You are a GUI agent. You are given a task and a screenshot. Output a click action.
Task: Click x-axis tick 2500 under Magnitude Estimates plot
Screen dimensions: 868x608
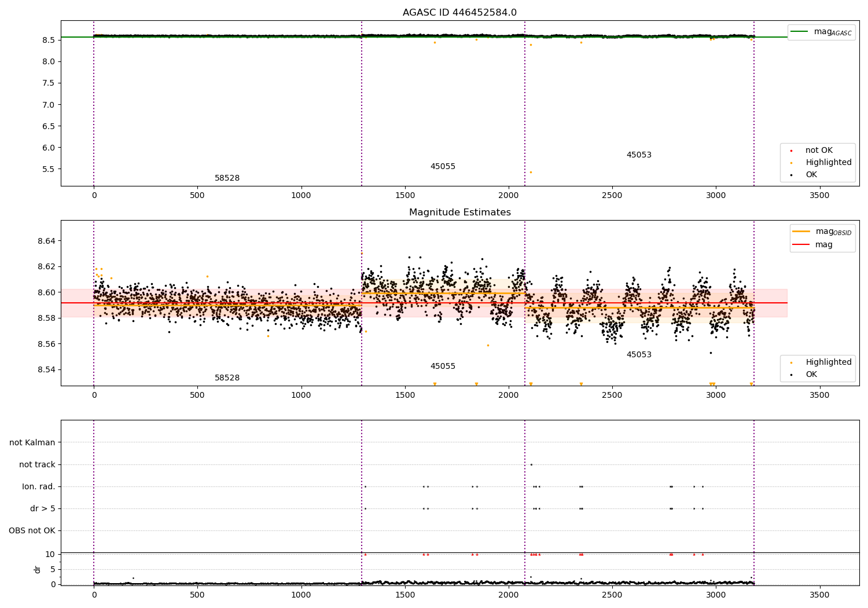coord(612,395)
